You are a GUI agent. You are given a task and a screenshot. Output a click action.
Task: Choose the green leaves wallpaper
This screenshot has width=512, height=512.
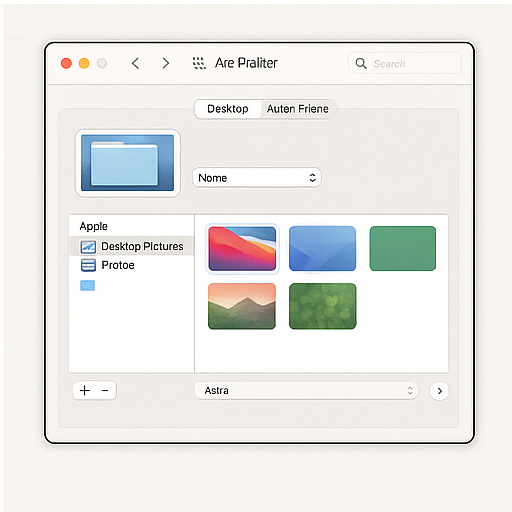point(322,306)
